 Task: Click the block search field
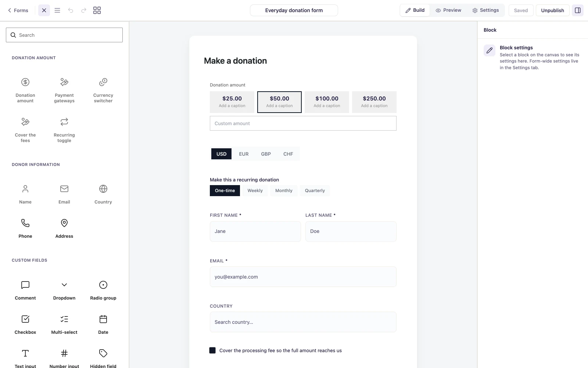coord(64,35)
